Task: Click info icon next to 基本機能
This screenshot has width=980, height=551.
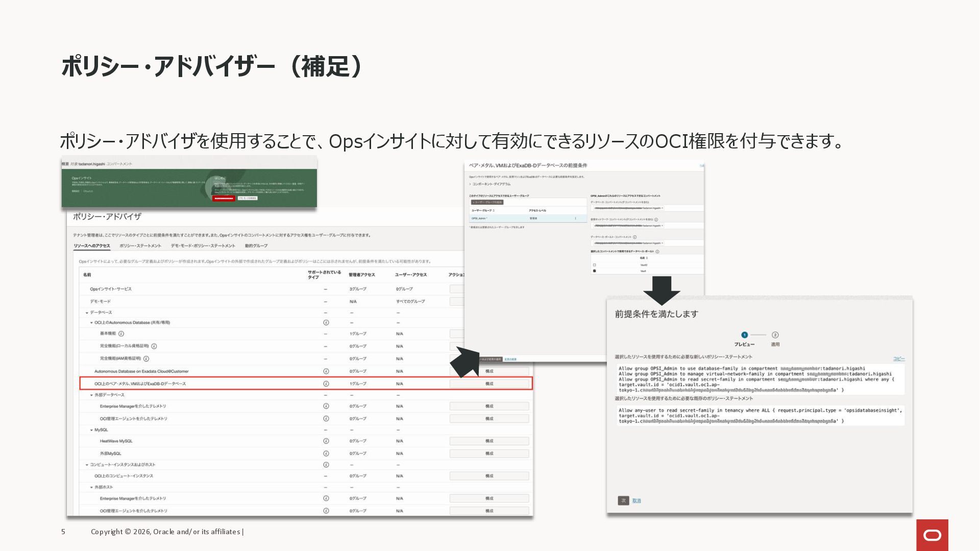Action: (x=121, y=334)
